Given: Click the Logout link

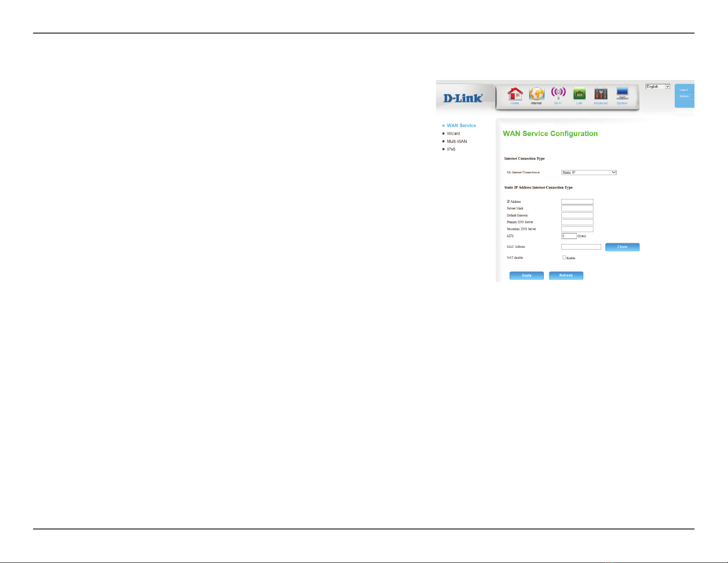Looking at the screenshot, I should (684, 90).
